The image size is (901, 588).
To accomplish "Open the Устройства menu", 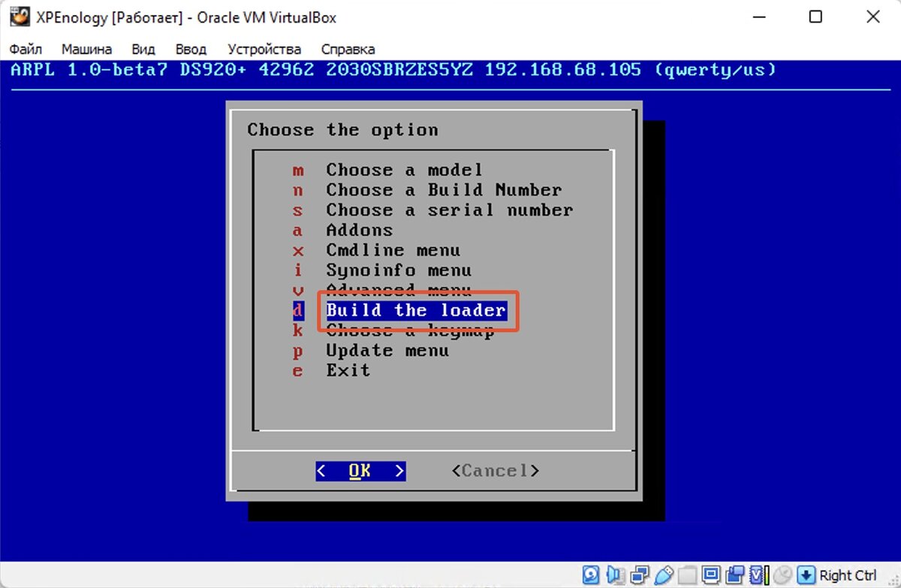I will (264, 50).
